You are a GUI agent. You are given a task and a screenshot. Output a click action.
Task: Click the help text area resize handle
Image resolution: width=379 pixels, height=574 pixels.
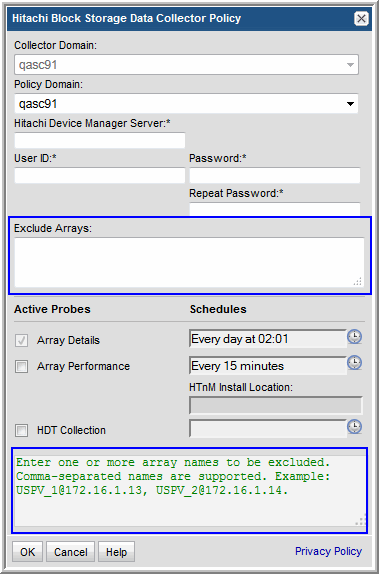point(361,521)
